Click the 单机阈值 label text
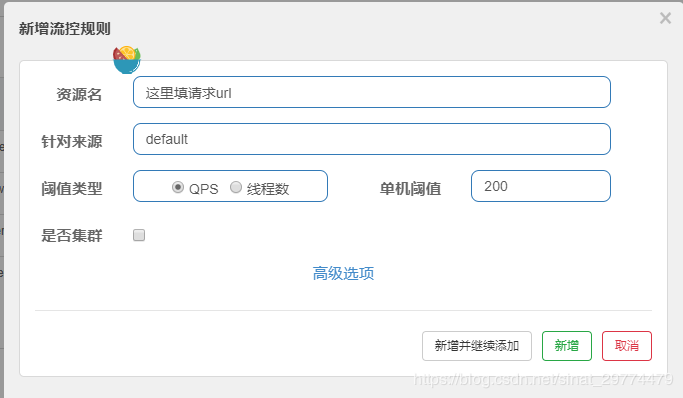The height and width of the screenshot is (398, 683). point(410,189)
